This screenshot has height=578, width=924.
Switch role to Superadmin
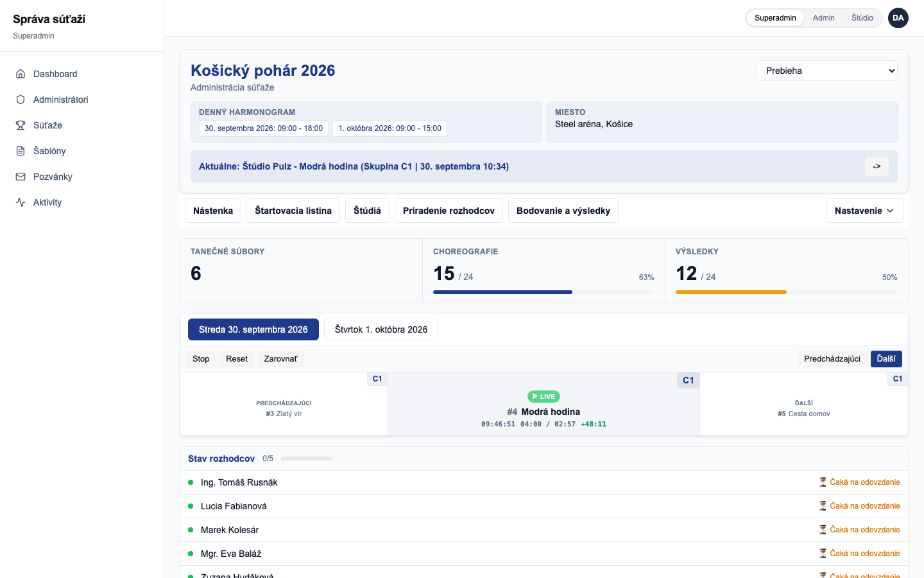pyautogui.click(x=775, y=18)
